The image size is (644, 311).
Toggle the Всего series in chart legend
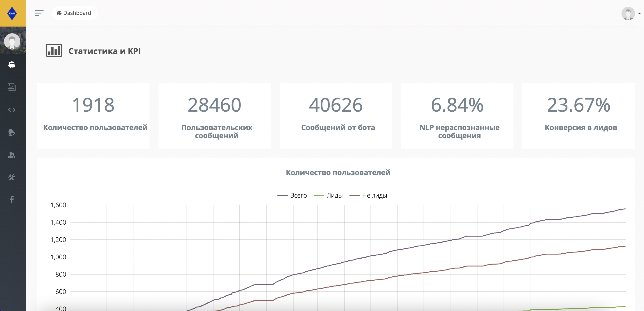(x=292, y=195)
